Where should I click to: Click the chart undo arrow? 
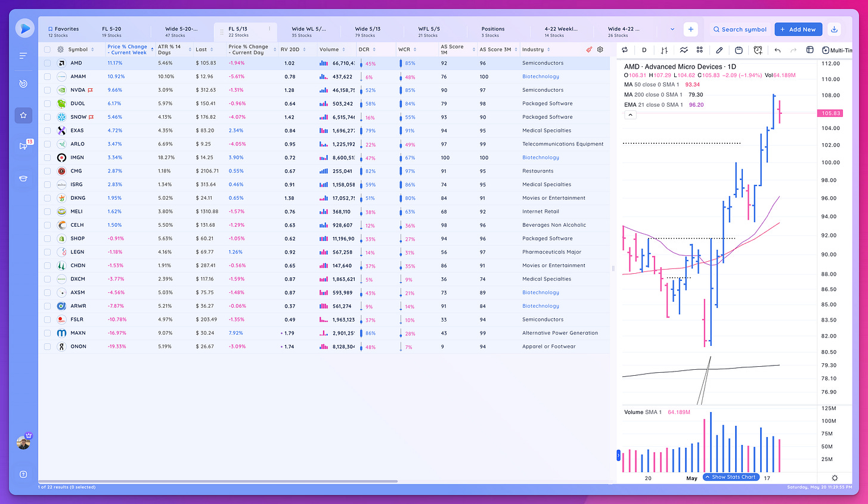(777, 50)
